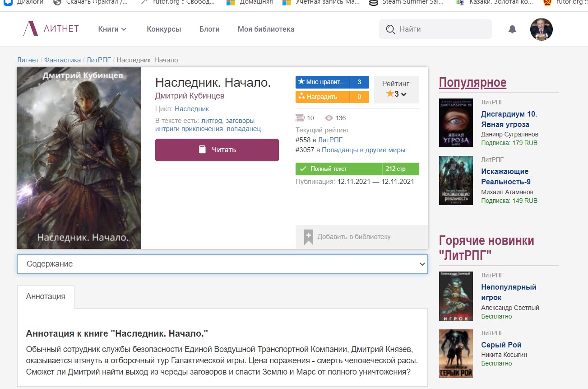Click the Найти search field
The image size is (588, 389).
(x=435, y=29)
